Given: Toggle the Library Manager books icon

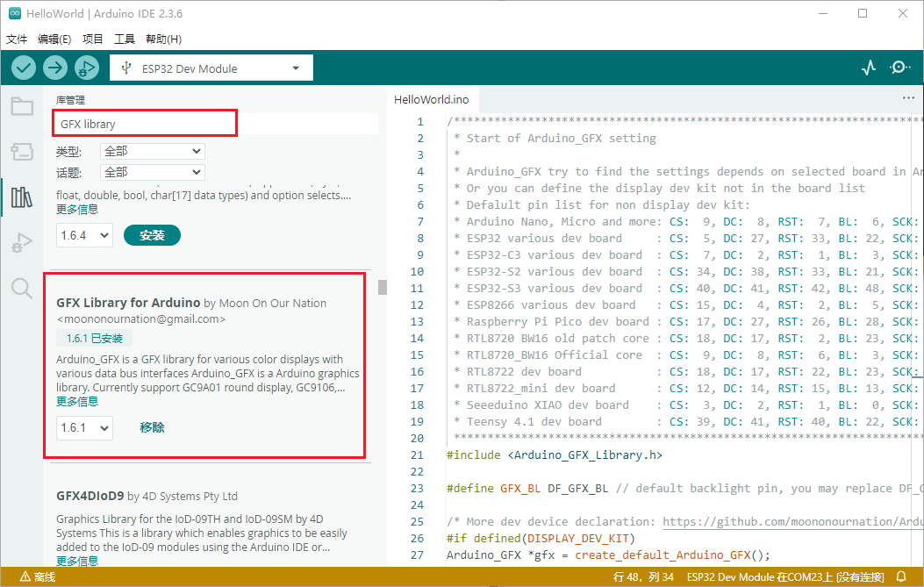Looking at the screenshot, I should (22, 197).
